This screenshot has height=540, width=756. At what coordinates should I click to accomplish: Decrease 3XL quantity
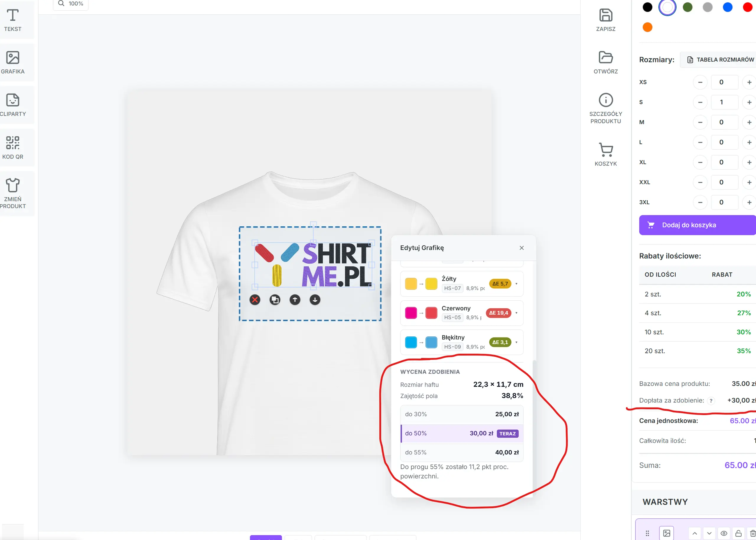pyautogui.click(x=700, y=202)
